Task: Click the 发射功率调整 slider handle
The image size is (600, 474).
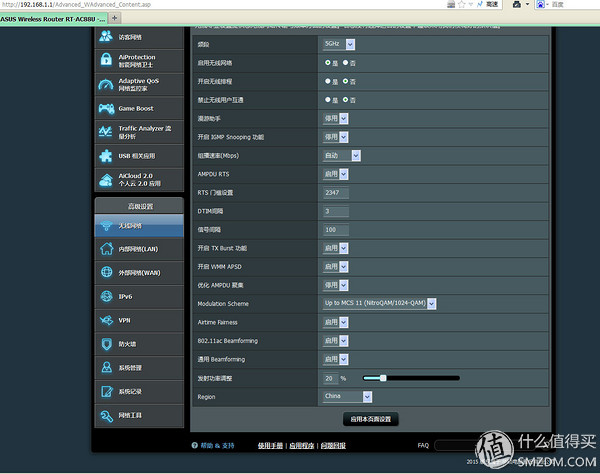Action: (383, 378)
